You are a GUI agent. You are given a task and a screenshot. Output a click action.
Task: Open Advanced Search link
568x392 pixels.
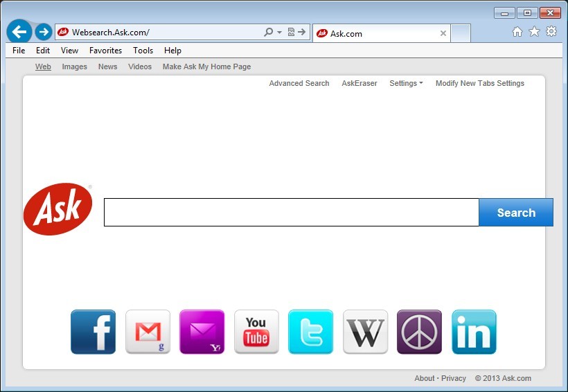tap(299, 83)
